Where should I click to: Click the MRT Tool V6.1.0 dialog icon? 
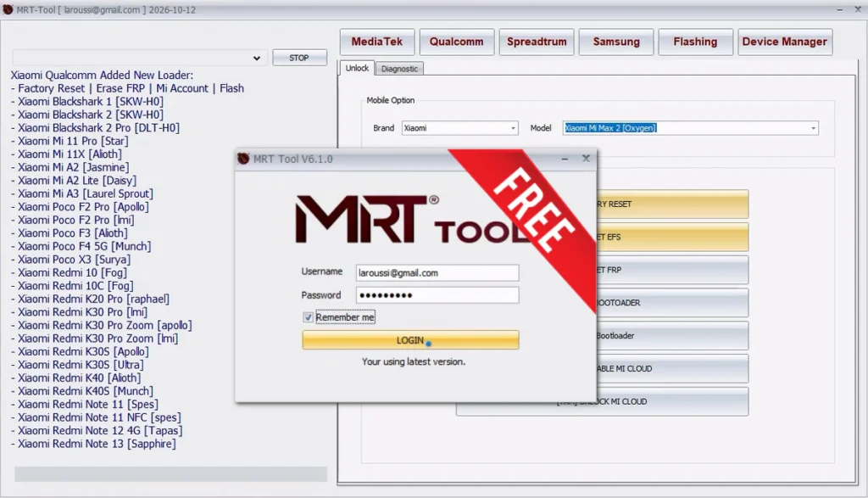[x=244, y=159]
